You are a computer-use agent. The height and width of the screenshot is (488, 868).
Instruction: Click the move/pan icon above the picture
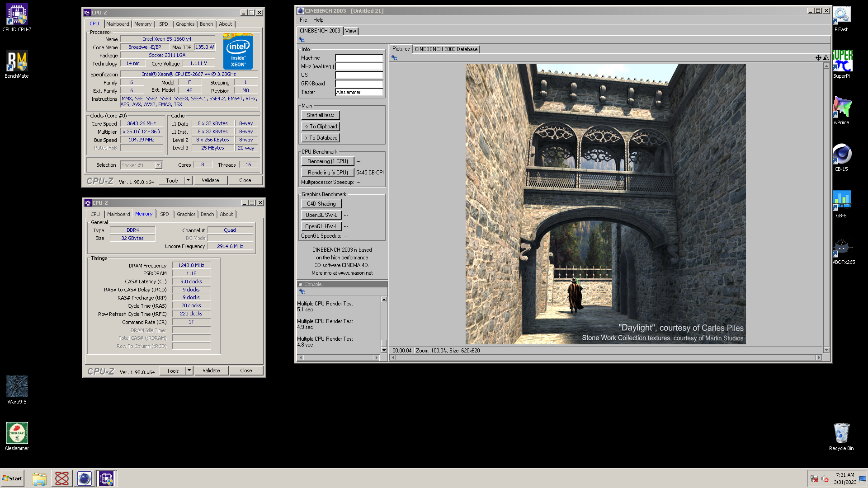pos(818,57)
